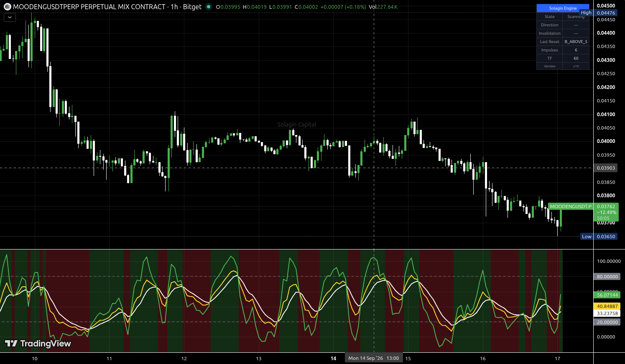The width and height of the screenshot is (625, 364).
Task: Collapse the indicator legend with the chevron
Action: [x=10, y=18]
